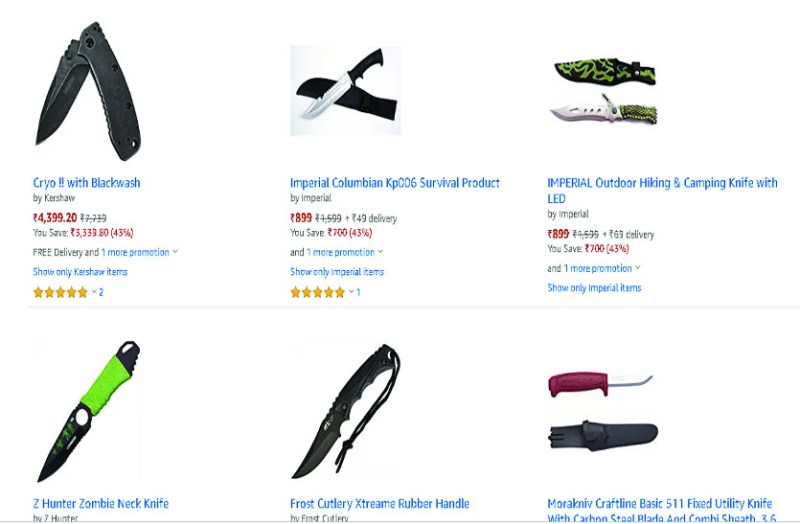Viewport: 800px width, 524px height.
Task: Expand rating breakdown chevron for Cryo knife
Action: 94,292
